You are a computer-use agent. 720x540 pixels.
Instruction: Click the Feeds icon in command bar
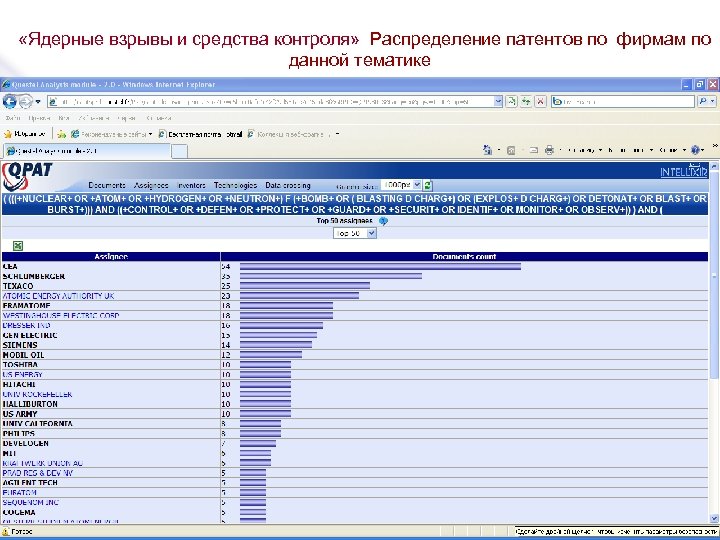[511, 150]
